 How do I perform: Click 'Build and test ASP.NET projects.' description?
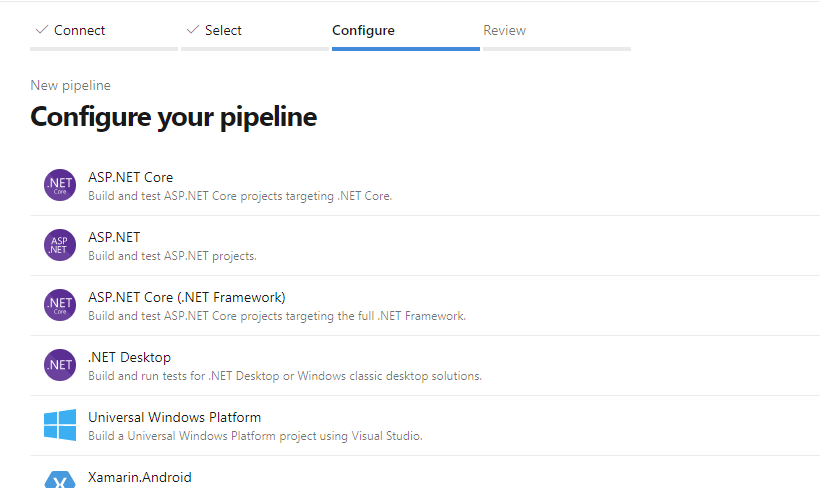(x=172, y=256)
